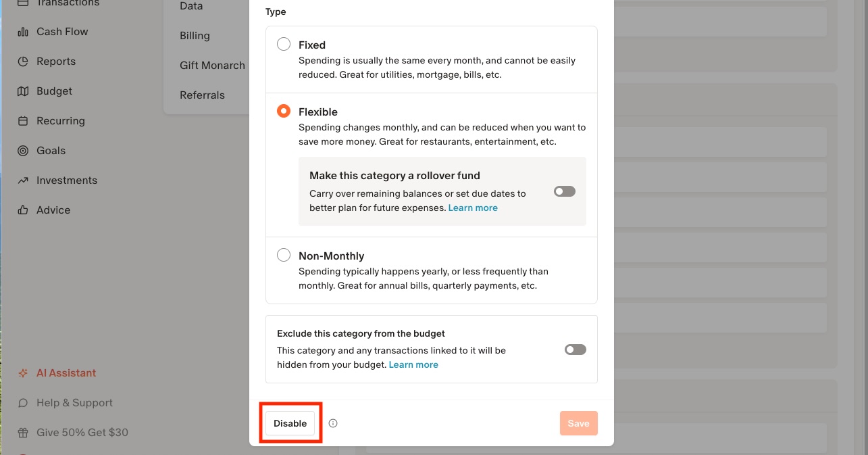Viewport: 868px width, 455px height.
Task: Enable the rollover fund toggle
Action: click(x=564, y=191)
